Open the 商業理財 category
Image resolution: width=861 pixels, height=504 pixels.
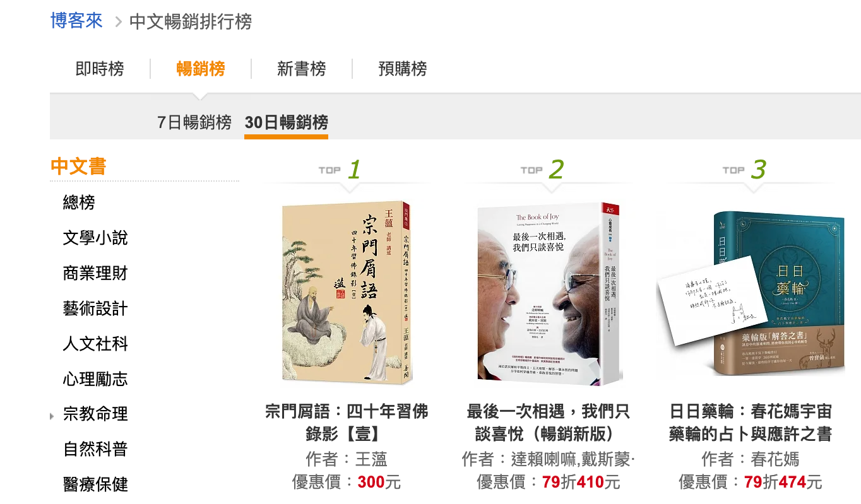95,273
